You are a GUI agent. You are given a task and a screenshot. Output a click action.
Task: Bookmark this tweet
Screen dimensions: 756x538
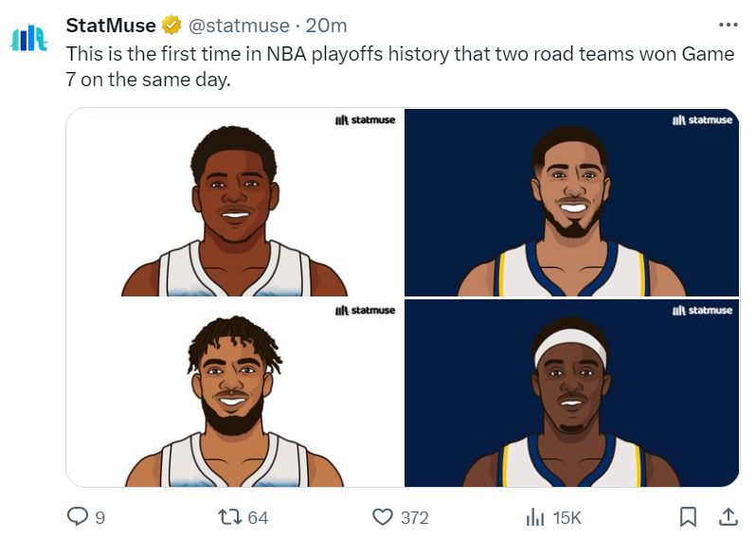(688, 517)
